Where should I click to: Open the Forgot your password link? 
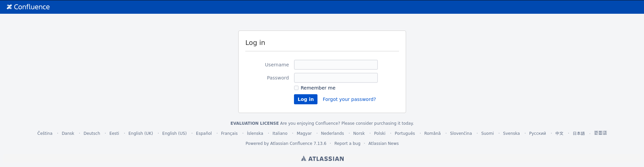point(349,99)
